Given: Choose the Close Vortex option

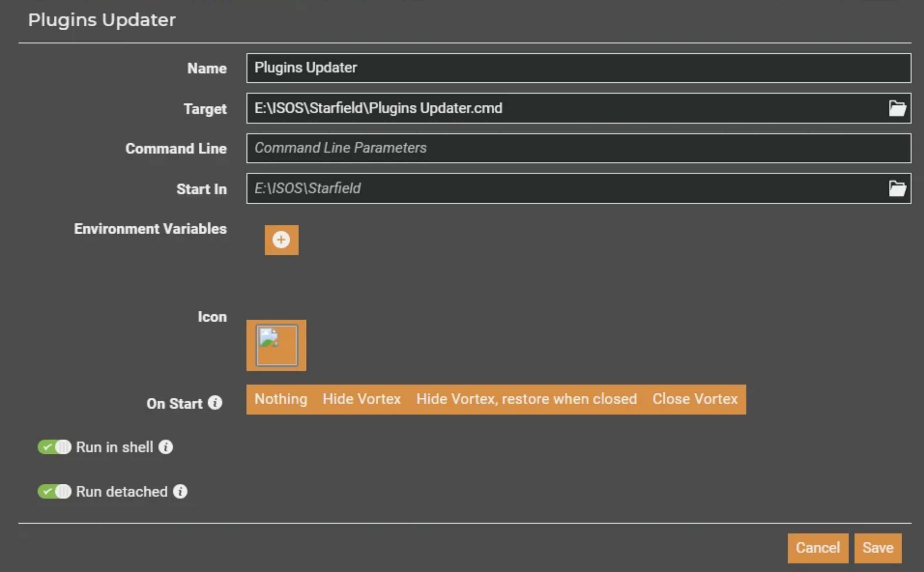Looking at the screenshot, I should [x=695, y=399].
